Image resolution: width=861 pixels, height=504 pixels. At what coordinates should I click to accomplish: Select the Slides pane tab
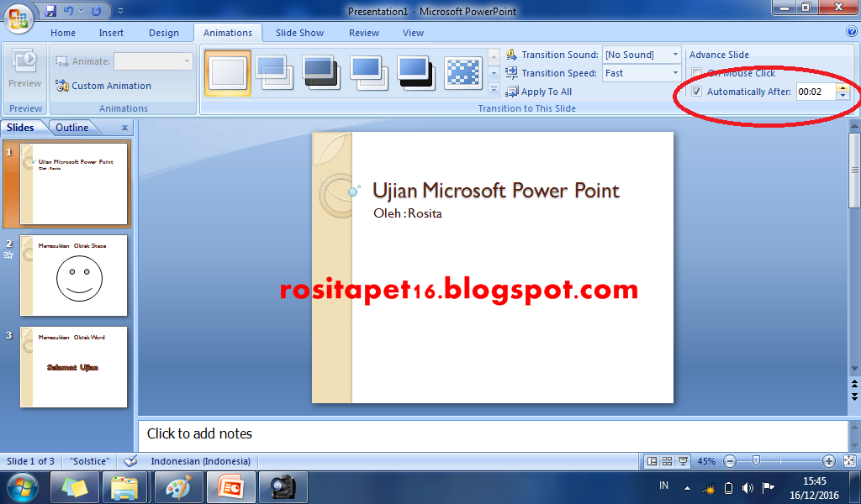click(x=20, y=127)
